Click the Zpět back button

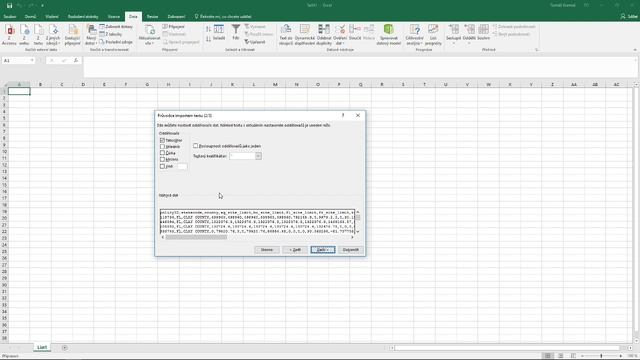point(295,250)
